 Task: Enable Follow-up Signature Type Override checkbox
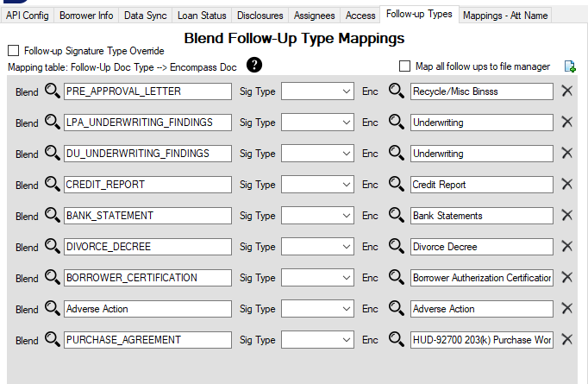click(x=14, y=50)
